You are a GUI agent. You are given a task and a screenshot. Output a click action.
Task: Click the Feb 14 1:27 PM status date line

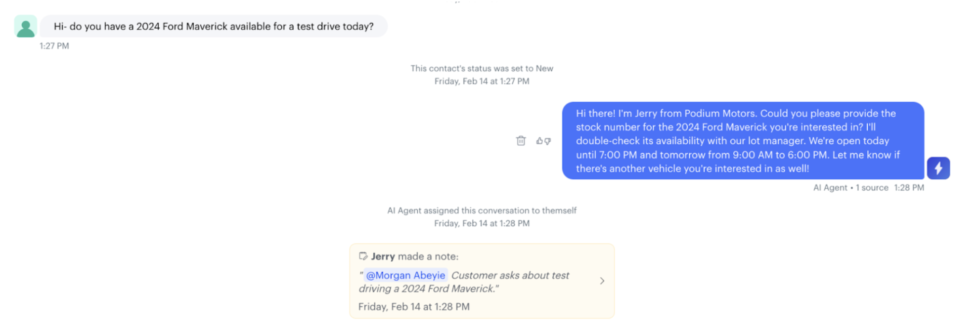pos(482,82)
